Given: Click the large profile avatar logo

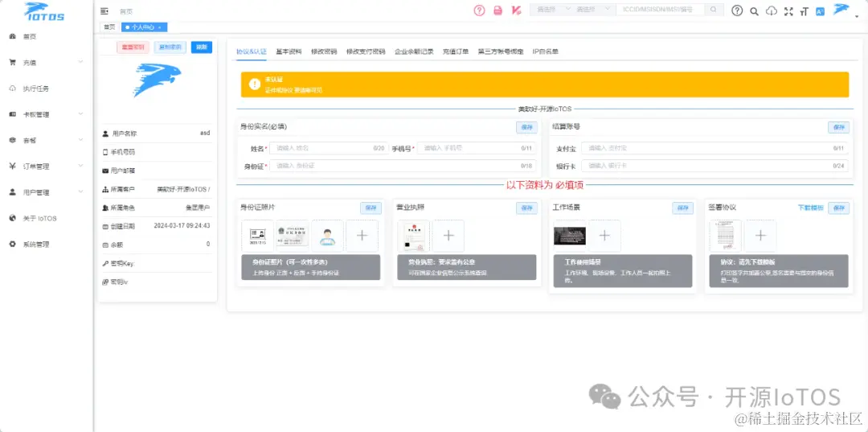Looking at the screenshot, I should (x=158, y=80).
